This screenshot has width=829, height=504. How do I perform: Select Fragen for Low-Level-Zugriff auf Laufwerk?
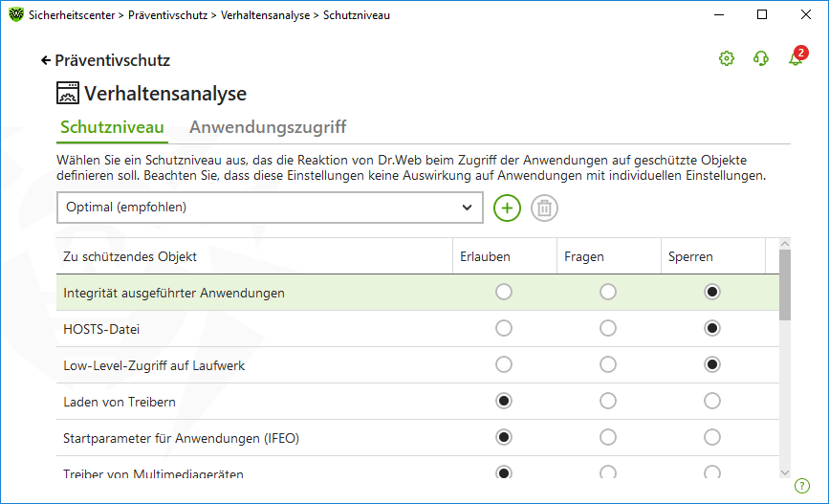coord(608,364)
